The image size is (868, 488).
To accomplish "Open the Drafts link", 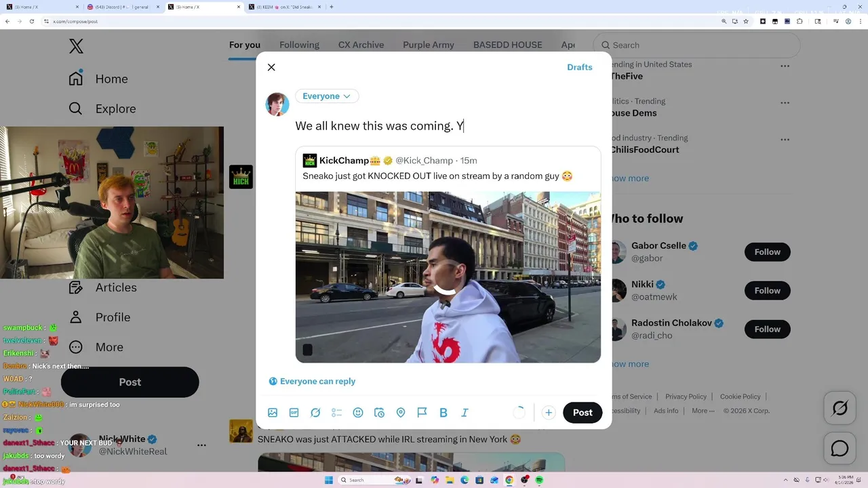I will click(580, 67).
